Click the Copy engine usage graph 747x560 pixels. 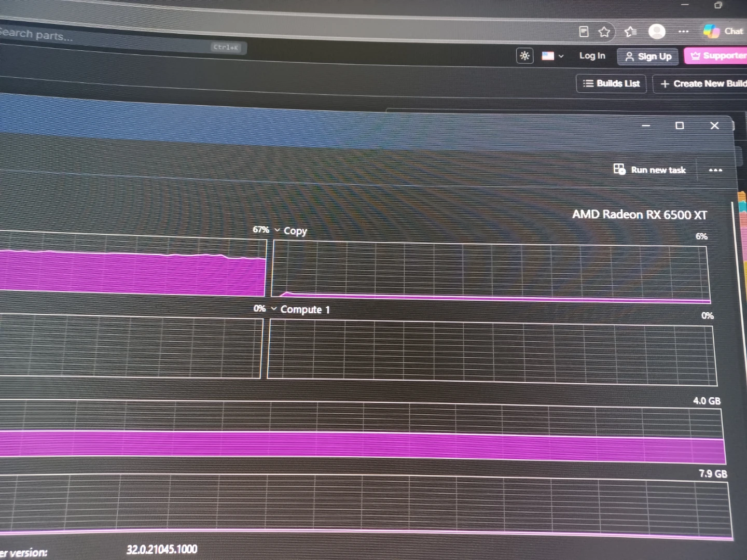[490, 271]
